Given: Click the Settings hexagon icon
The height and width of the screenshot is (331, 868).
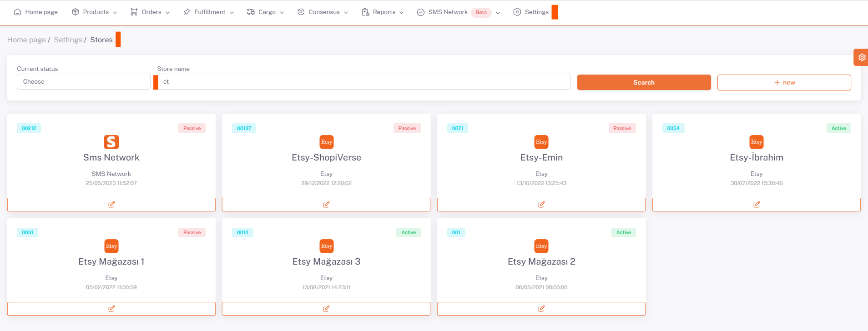Looking at the screenshot, I should coord(517,12).
